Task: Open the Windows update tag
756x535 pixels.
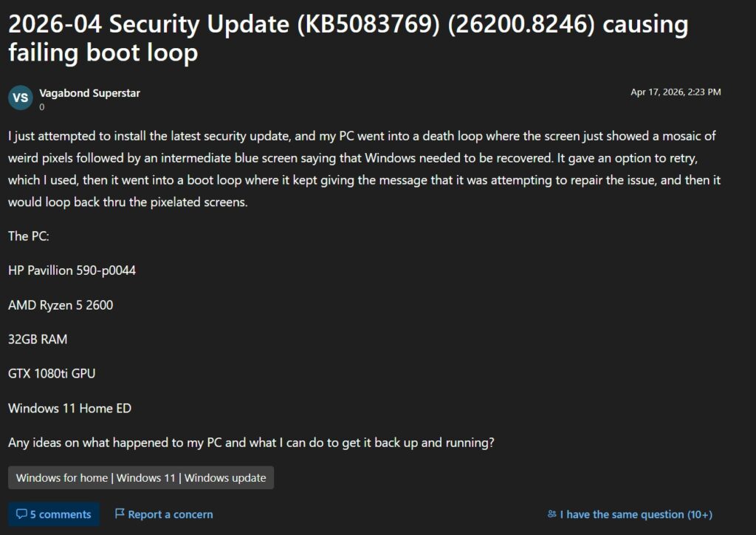Action: (224, 478)
